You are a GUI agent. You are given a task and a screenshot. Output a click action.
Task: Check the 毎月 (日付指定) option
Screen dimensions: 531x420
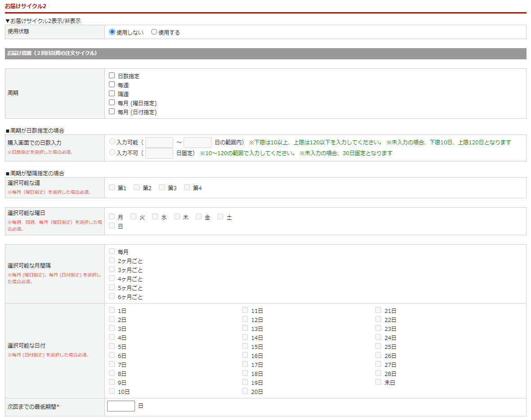[112, 112]
